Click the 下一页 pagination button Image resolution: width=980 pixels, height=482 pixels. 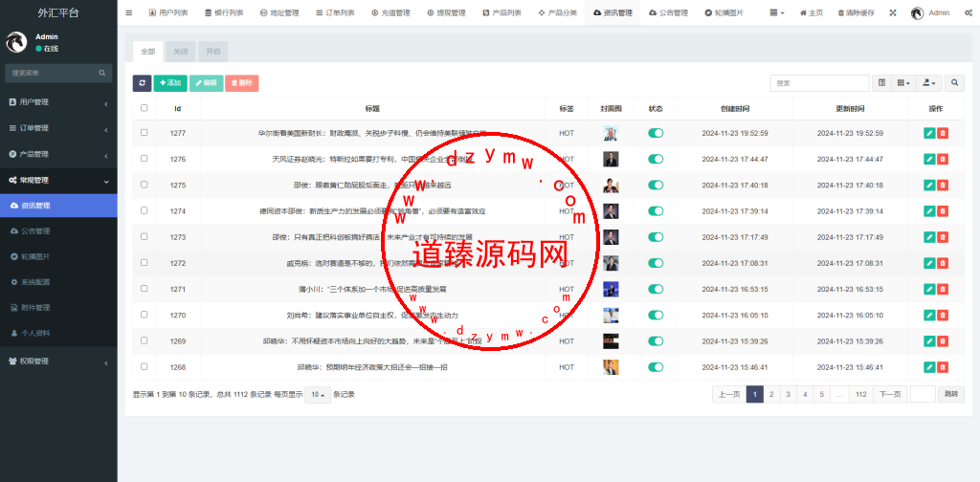890,394
